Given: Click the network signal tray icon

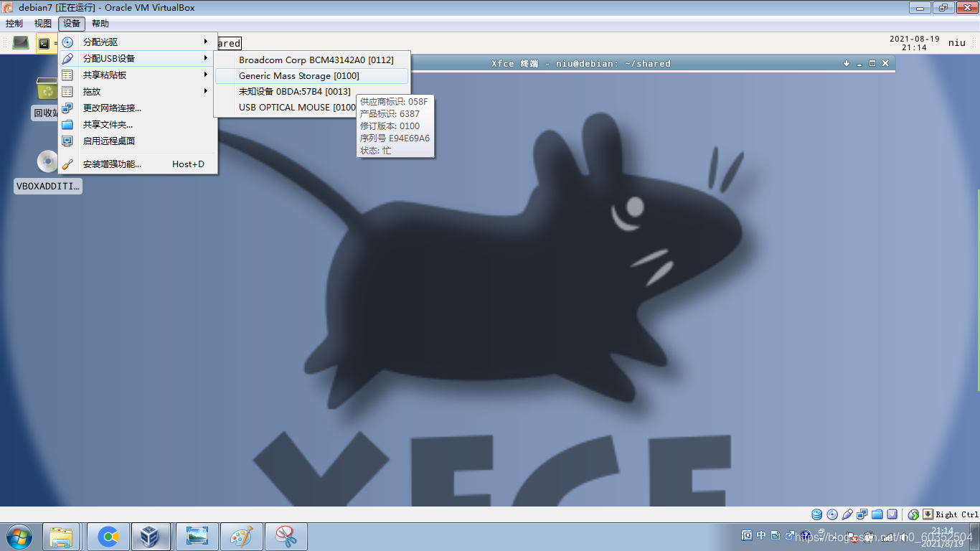Looking at the screenshot, I should click(x=887, y=537).
